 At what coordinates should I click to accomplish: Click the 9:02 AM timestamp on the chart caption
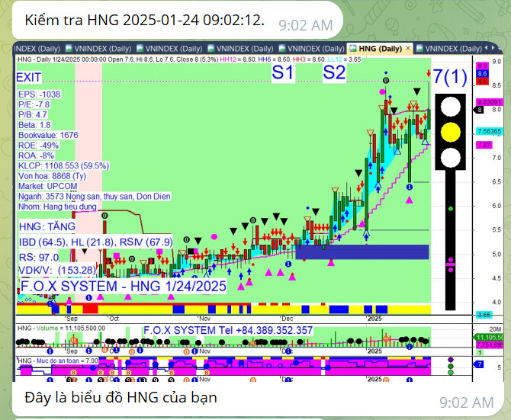click(x=466, y=402)
